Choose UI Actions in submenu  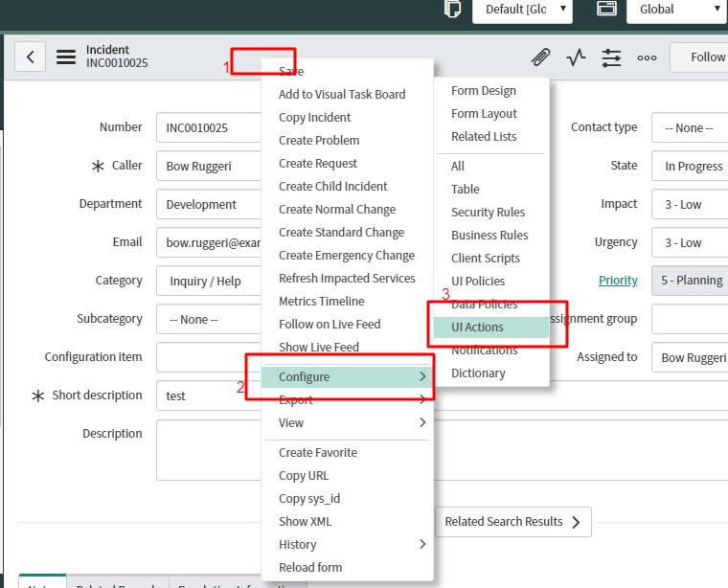(491, 328)
